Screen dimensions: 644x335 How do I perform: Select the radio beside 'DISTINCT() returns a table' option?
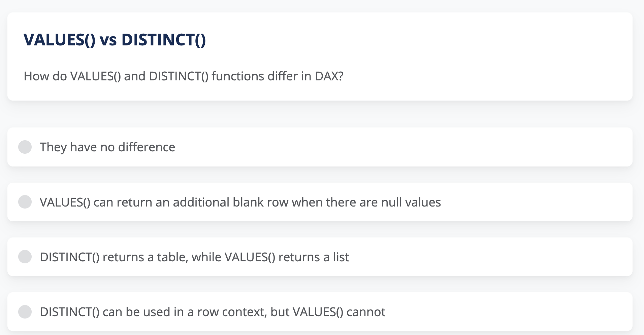click(x=25, y=257)
